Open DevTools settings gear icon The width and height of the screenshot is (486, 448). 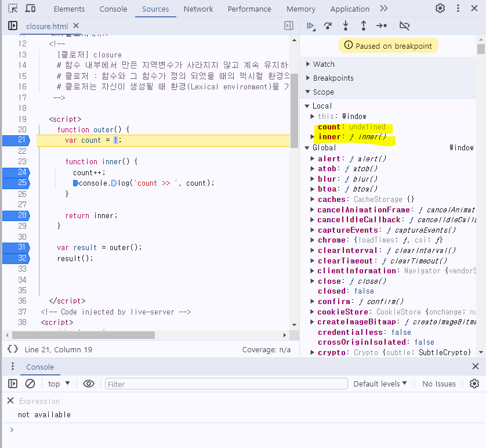coord(440,8)
